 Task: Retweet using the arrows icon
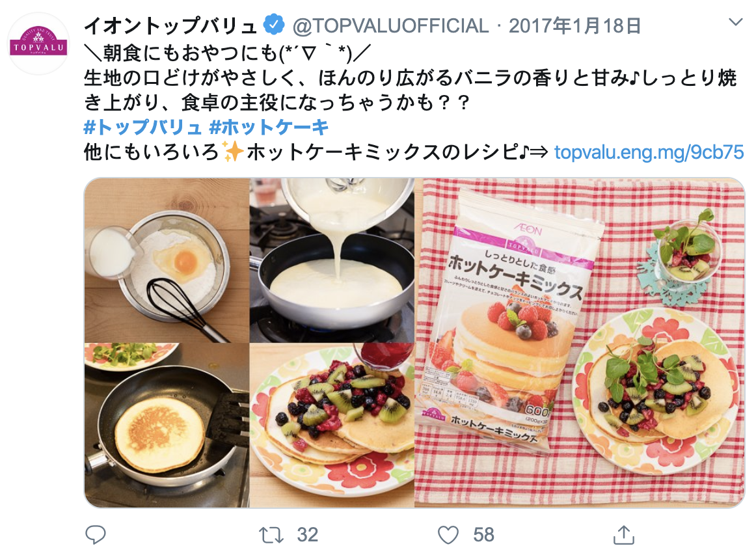[x=271, y=535]
